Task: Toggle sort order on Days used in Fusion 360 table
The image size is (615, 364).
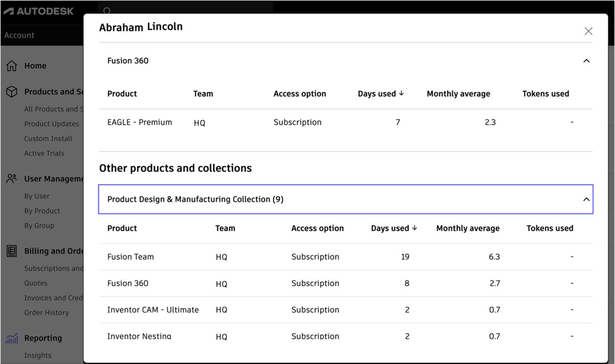Action: click(380, 93)
